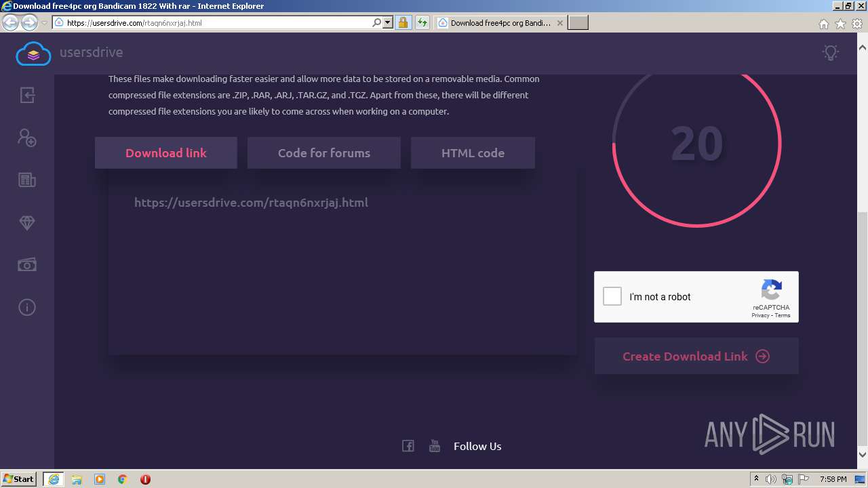The height and width of the screenshot is (488, 868).
Task: Open the login arrow sidebar icon
Action: point(27,95)
